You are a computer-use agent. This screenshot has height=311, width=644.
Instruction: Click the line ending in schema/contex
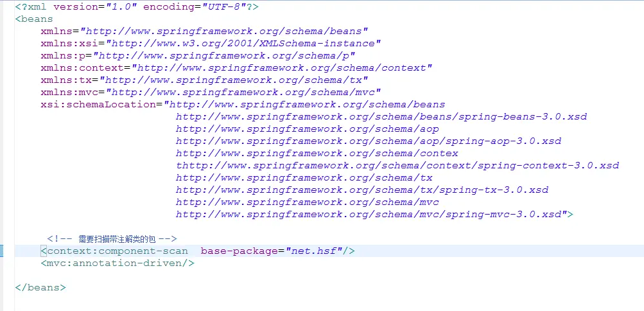(x=317, y=153)
